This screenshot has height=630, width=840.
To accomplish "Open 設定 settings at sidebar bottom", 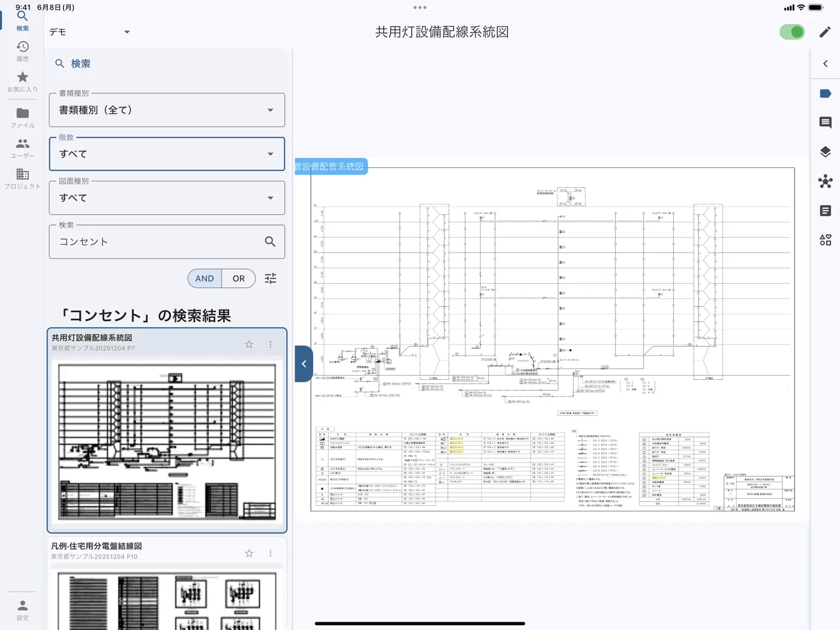I will [22, 610].
